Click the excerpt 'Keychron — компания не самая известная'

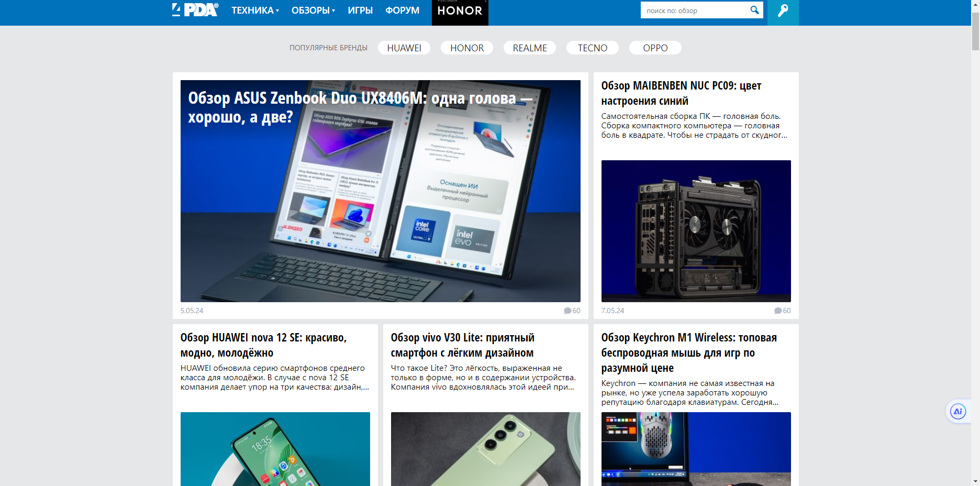[690, 393]
